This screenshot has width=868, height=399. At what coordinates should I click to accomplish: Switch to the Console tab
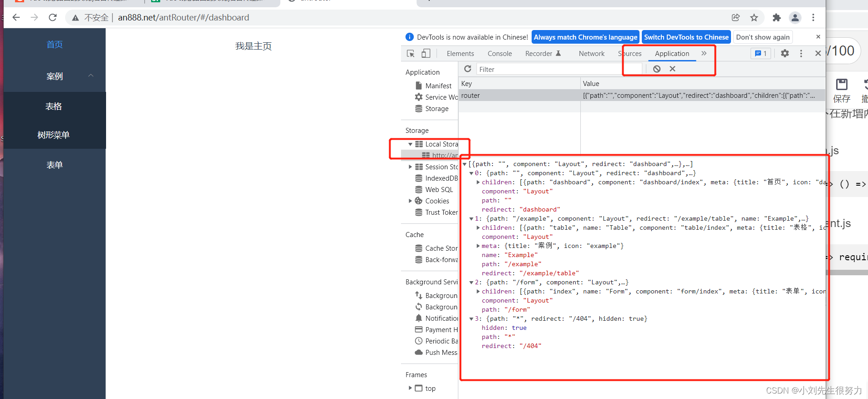pos(499,54)
